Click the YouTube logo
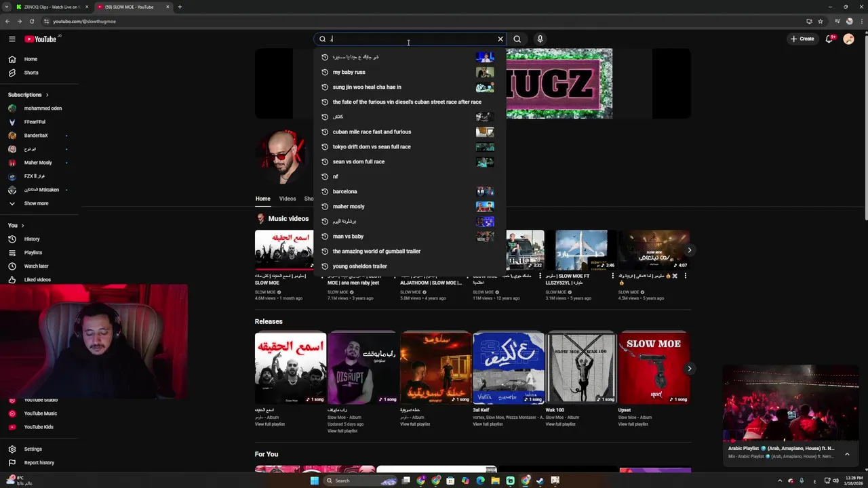Screen dimensions: 868x488 [x=41, y=39]
